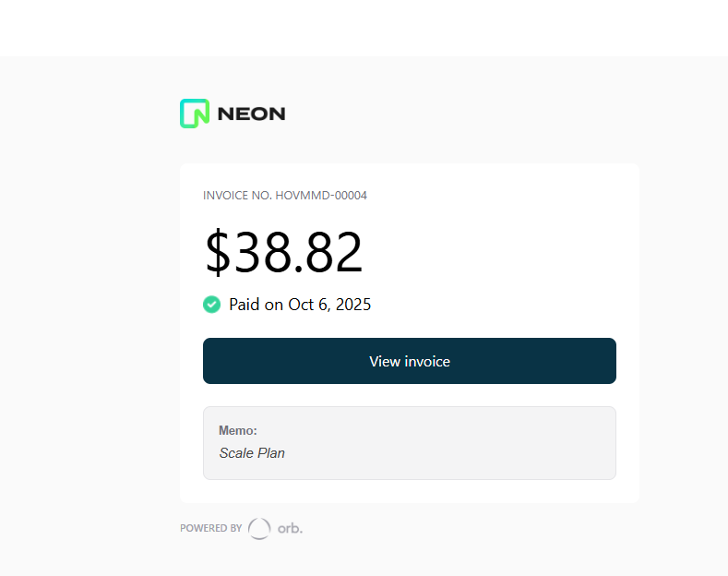Image resolution: width=728 pixels, height=576 pixels.
Task: Click the Memo: label
Action: [238, 430]
